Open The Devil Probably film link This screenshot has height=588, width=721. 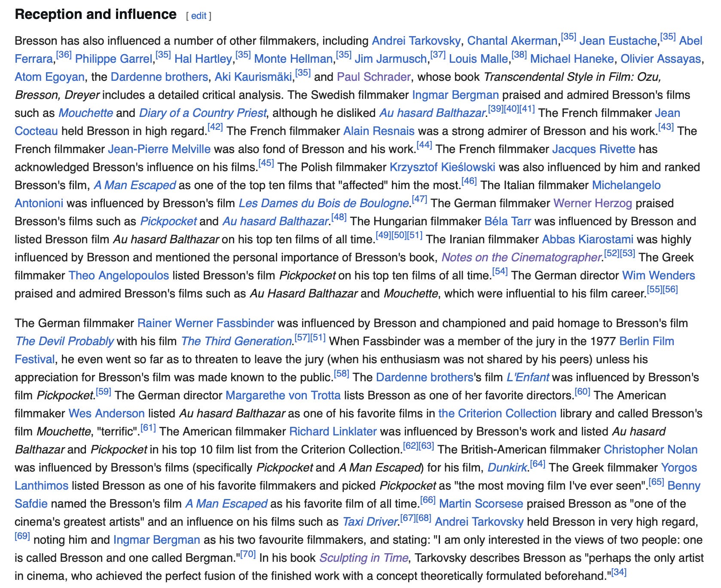pyautogui.click(x=64, y=341)
